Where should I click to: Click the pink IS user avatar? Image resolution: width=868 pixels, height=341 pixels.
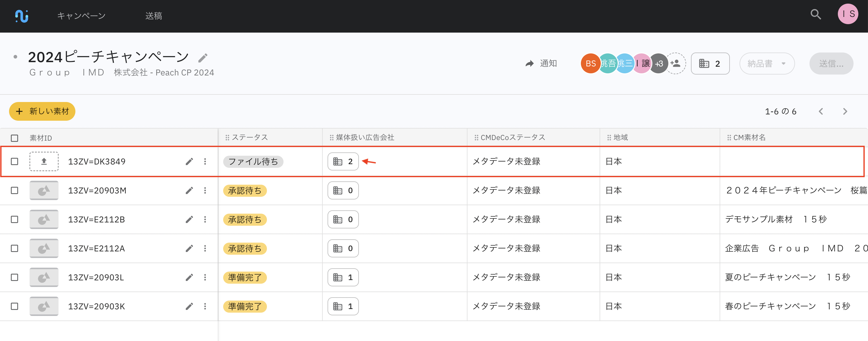tap(848, 14)
